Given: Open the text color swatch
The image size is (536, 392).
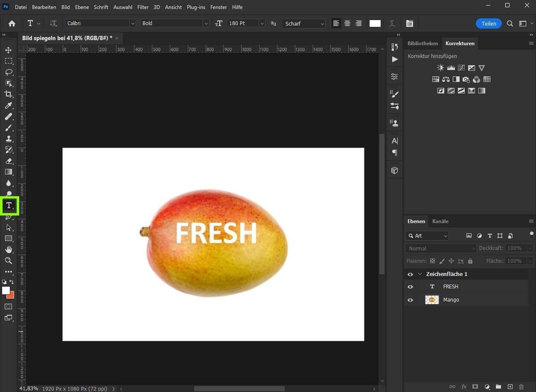Looking at the screenshot, I should coord(375,23).
